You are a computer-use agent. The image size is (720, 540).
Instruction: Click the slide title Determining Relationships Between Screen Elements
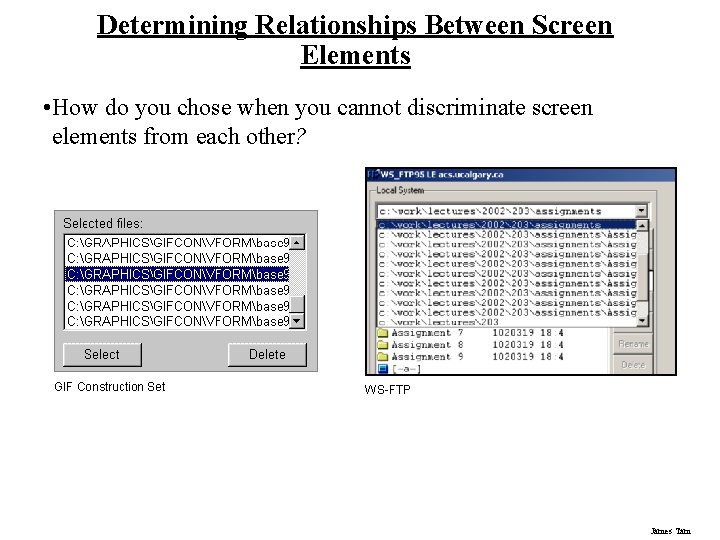tap(355, 40)
